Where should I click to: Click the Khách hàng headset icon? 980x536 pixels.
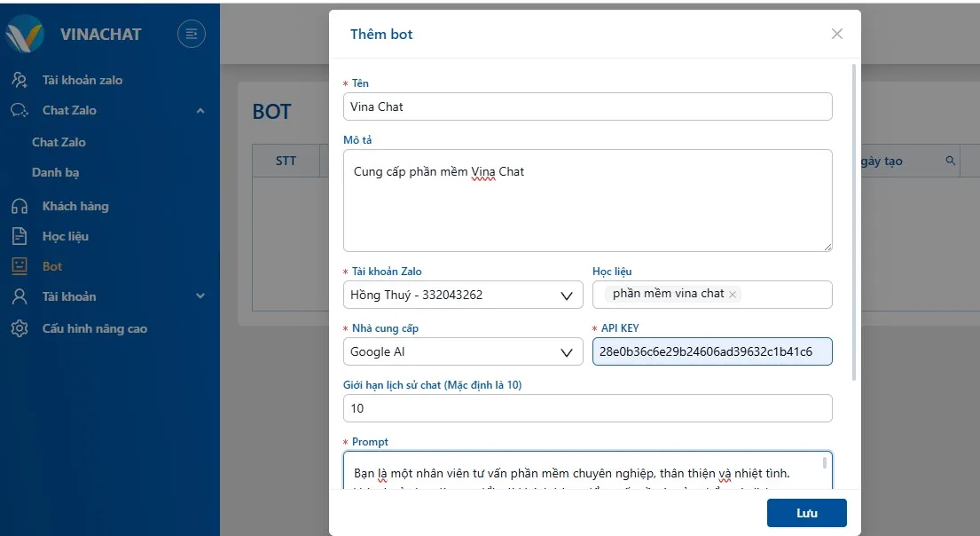point(19,206)
